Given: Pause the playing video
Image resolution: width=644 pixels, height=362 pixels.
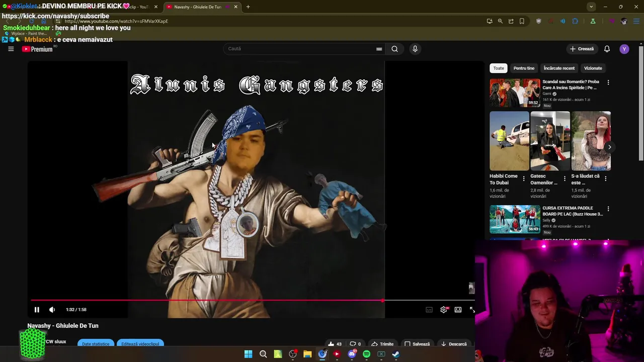Looking at the screenshot, I should 37,310.
